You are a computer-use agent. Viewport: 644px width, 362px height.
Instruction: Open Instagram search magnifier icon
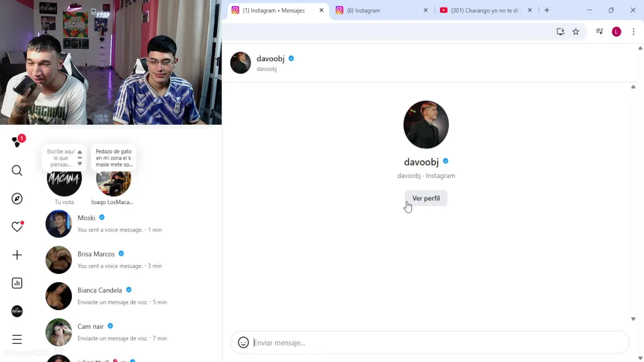click(x=17, y=171)
